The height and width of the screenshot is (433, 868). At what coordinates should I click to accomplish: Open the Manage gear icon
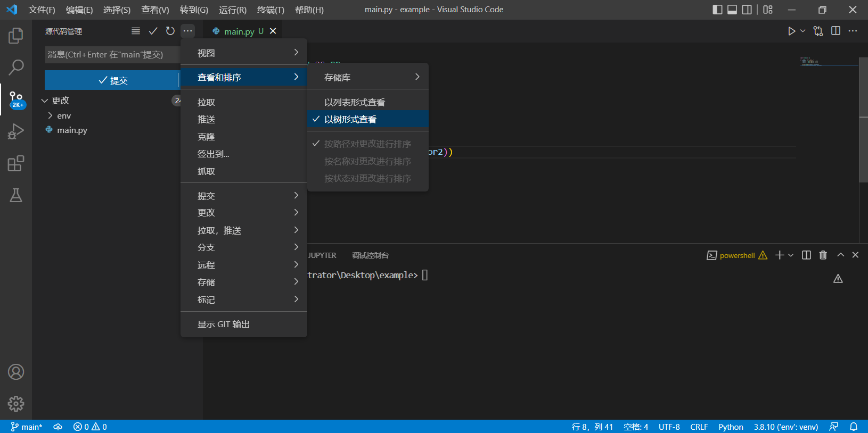click(16, 404)
